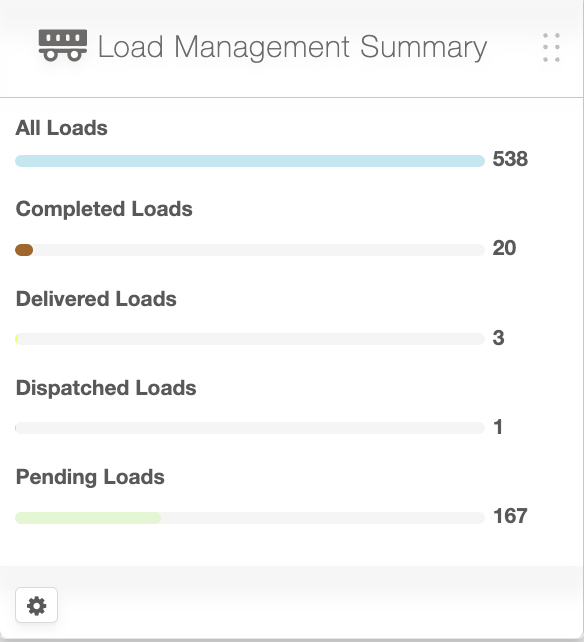The width and height of the screenshot is (584, 642).
Task: Click the All Loads blue progress bar
Action: pyautogui.click(x=250, y=161)
